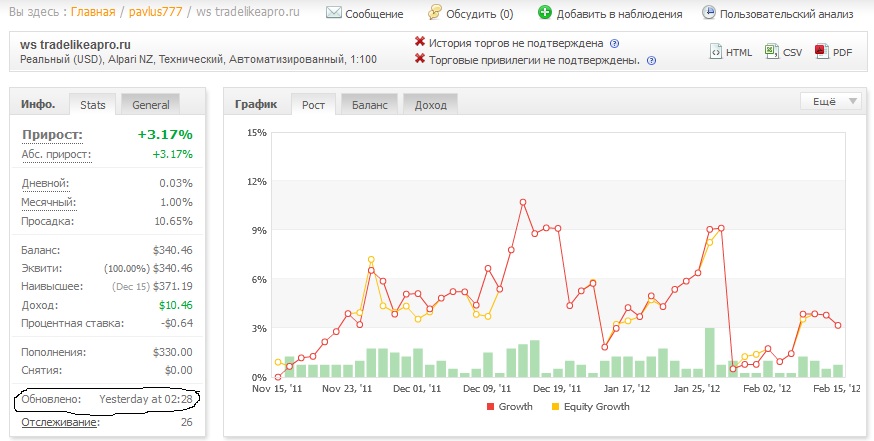The width and height of the screenshot is (874, 441).
Task: Open the Пользовательский анализ clock icon
Action: [708, 12]
